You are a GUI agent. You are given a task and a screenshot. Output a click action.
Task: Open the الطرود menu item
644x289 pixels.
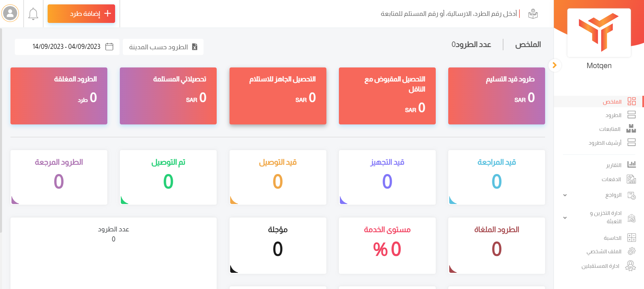613,115
